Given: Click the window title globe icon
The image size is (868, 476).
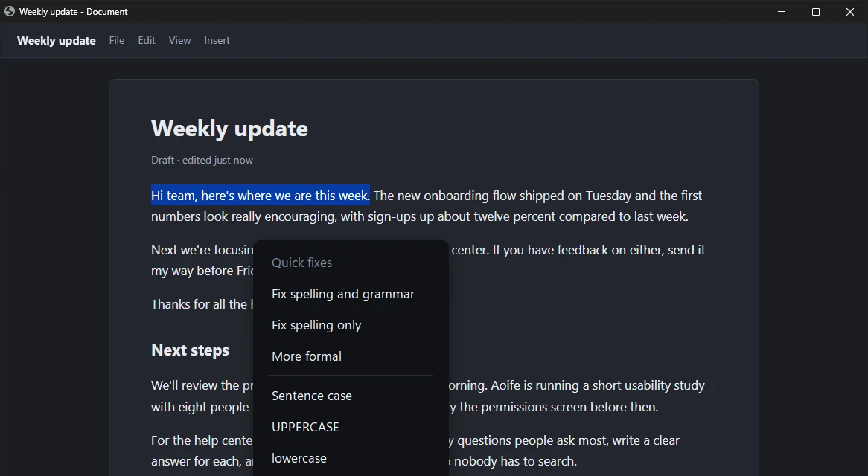Looking at the screenshot, I should (x=10, y=12).
